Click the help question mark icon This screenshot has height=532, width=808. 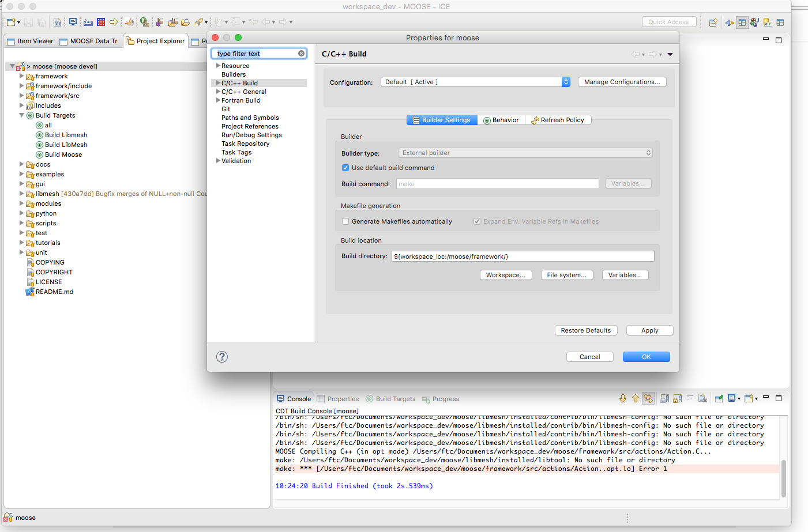tap(222, 357)
